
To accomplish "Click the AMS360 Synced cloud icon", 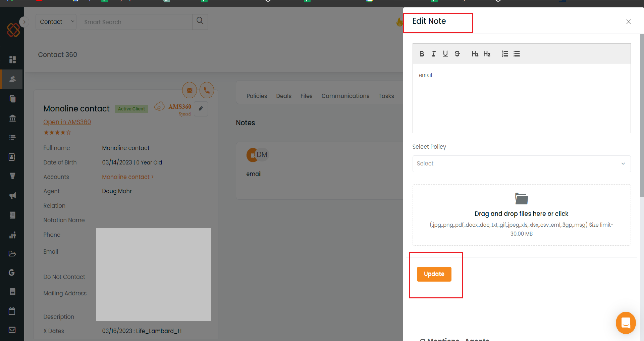I will click(x=159, y=107).
